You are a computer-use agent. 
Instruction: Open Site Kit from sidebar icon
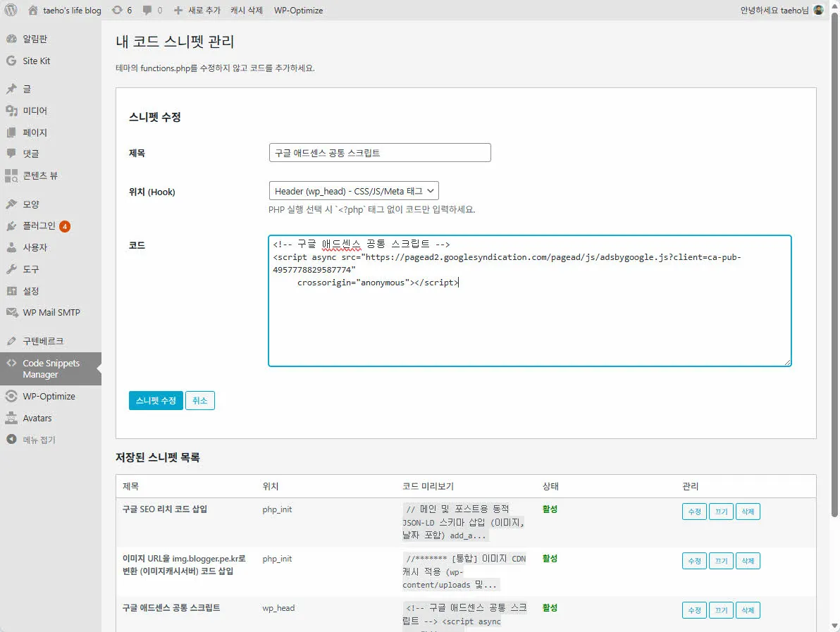[x=10, y=61]
